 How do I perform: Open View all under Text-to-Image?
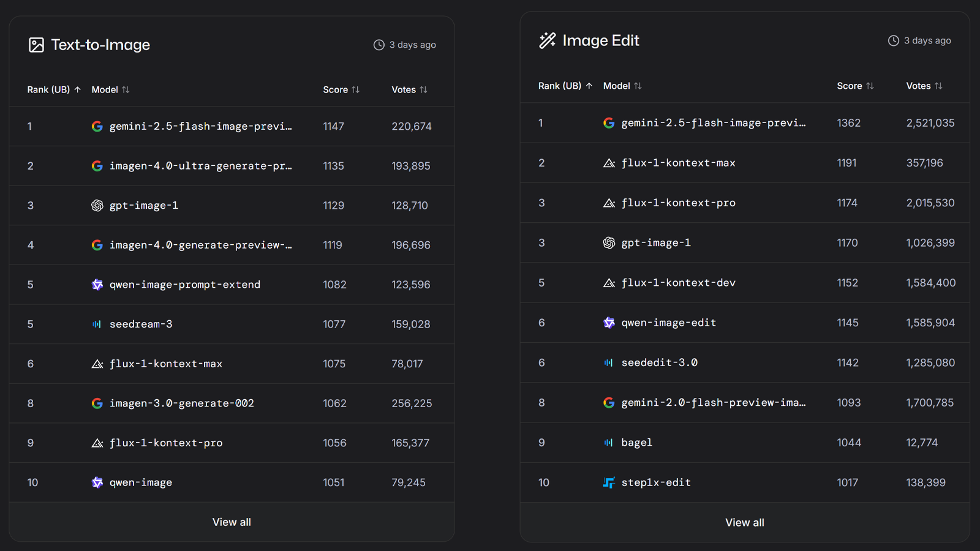click(232, 522)
